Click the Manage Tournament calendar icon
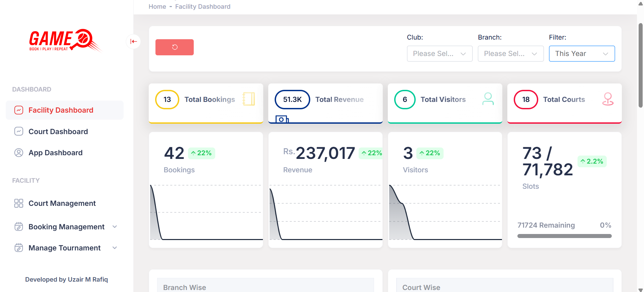Viewport: 644px width, 292px height. [x=19, y=248]
